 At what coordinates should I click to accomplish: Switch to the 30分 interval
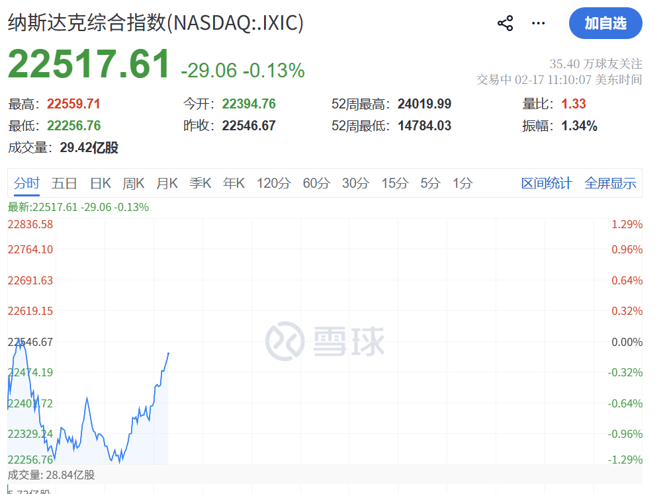[355, 183]
